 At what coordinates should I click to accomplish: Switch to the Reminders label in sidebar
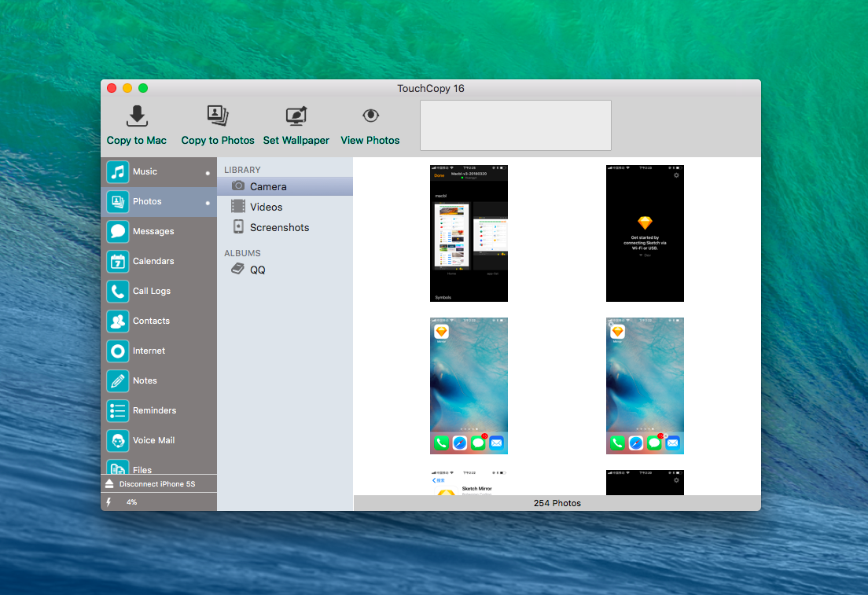154,411
